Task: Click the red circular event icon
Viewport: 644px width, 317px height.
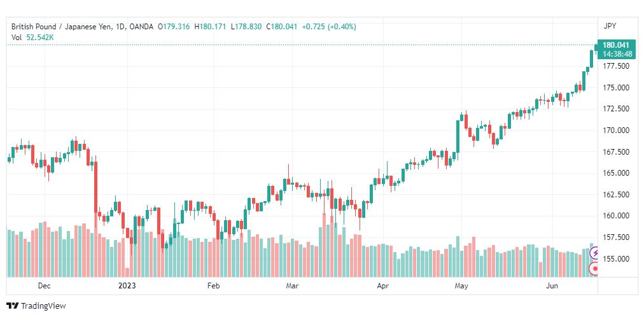Action: click(x=594, y=269)
